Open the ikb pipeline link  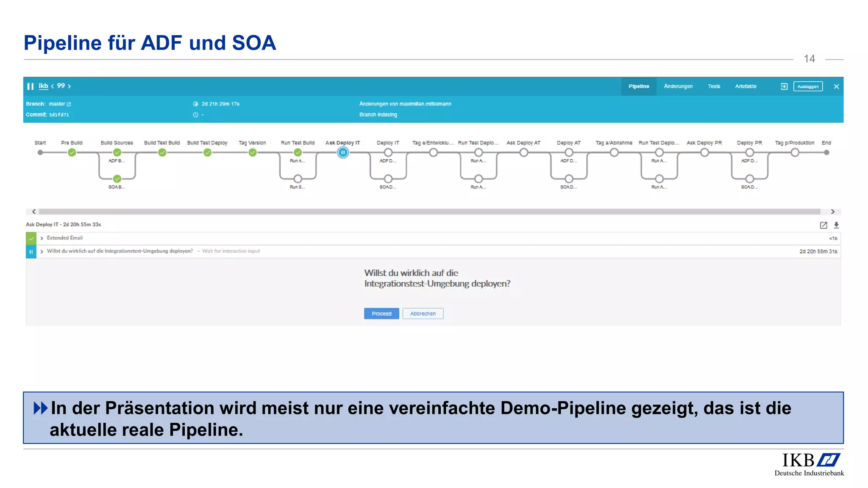point(43,86)
